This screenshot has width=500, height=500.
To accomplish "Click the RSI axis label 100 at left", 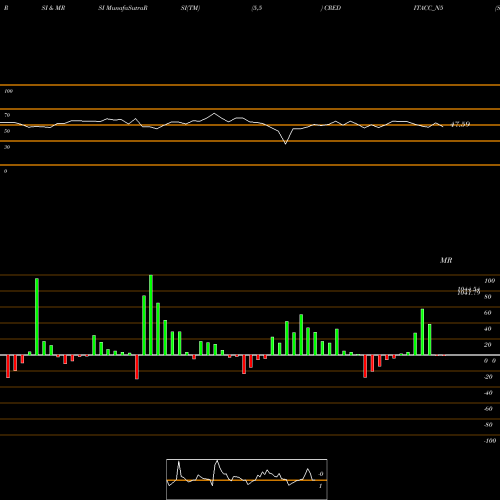I will pyautogui.click(x=8, y=91).
